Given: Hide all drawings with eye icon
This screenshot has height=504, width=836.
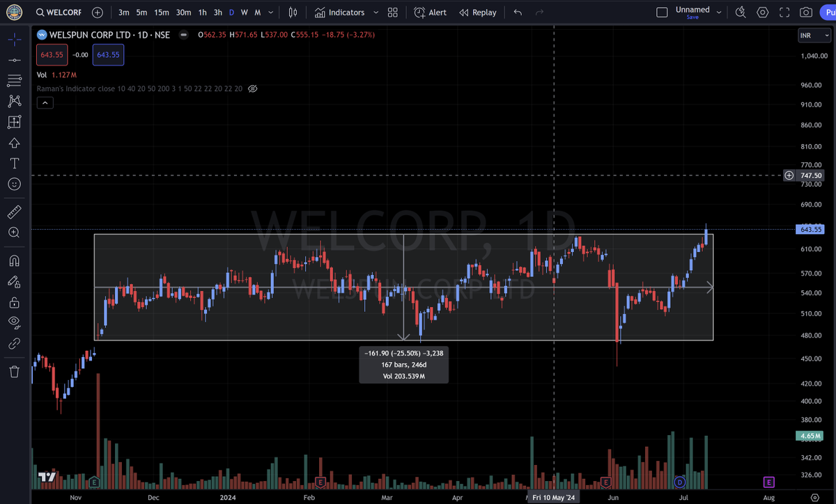Looking at the screenshot, I should (x=14, y=322).
